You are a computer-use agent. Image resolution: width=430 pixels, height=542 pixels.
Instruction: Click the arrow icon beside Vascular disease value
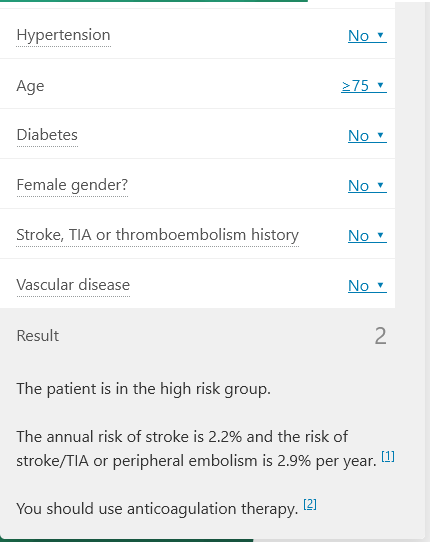tap(380, 285)
